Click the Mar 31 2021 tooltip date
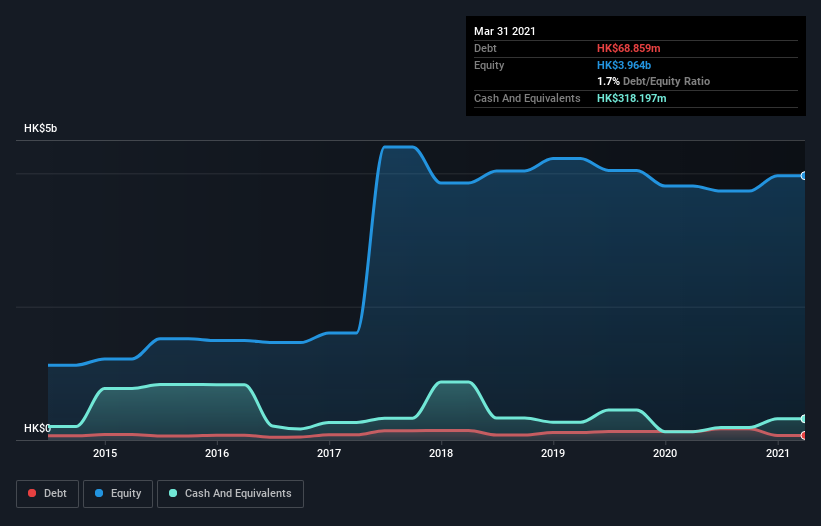821x526 pixels. click(505, 31)
